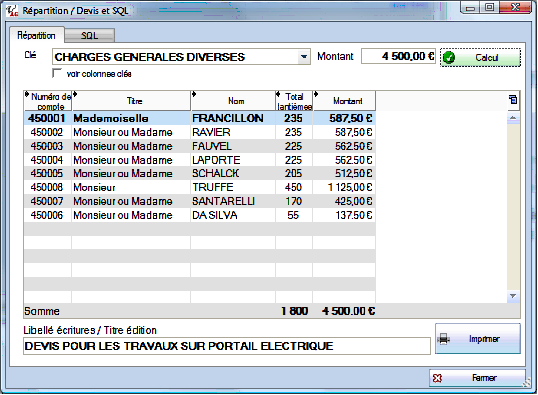Viewport: 538px width, 395px height.
Task: Close the window with the red X button
Action: (515, 7)
